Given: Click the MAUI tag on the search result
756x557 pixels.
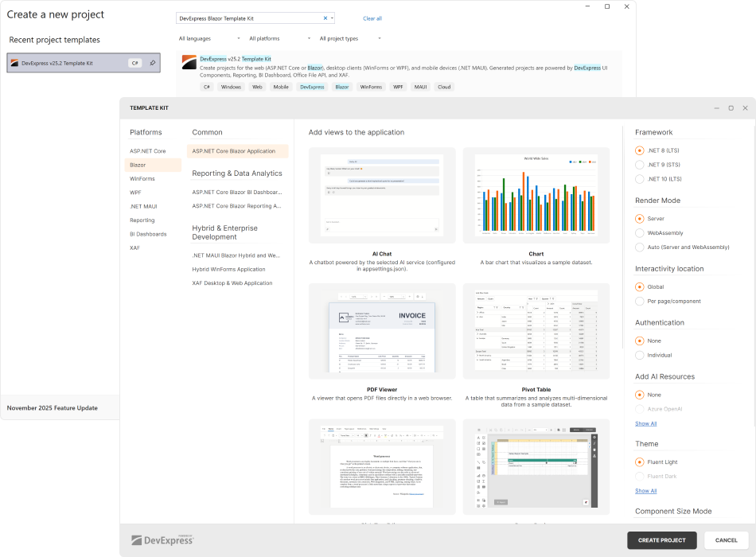Looking at the screenshot, I should 420,88.
